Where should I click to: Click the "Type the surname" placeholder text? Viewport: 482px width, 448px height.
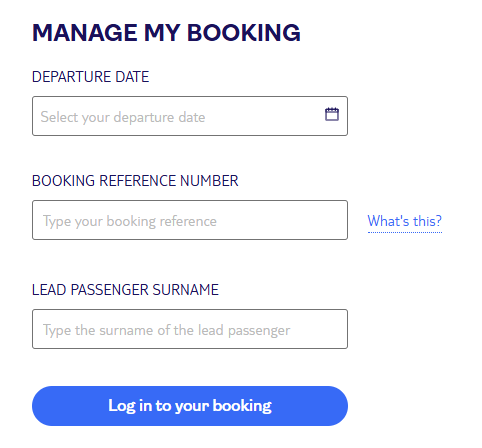pos(166,330)
